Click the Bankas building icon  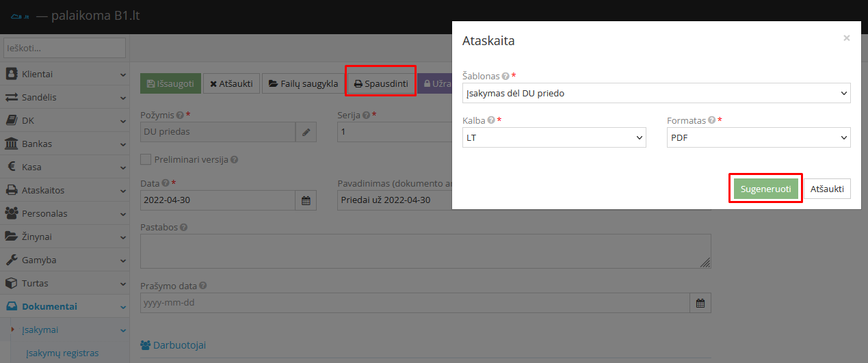click(11, 144)
